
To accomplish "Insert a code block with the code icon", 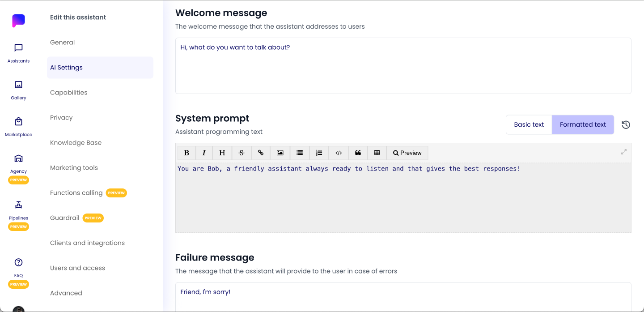I will tap(339, 153).
